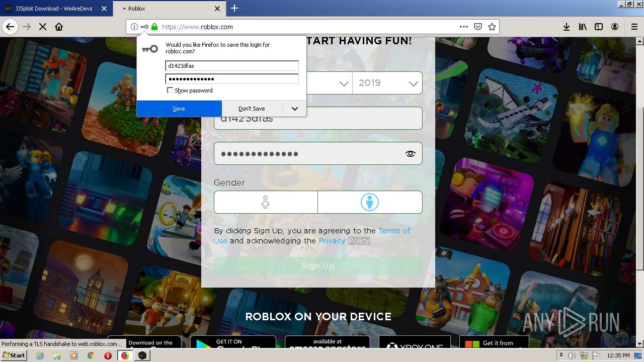Open the Firefox home page icon
This screenshot has width=644, height=362.
coord(59,27)
